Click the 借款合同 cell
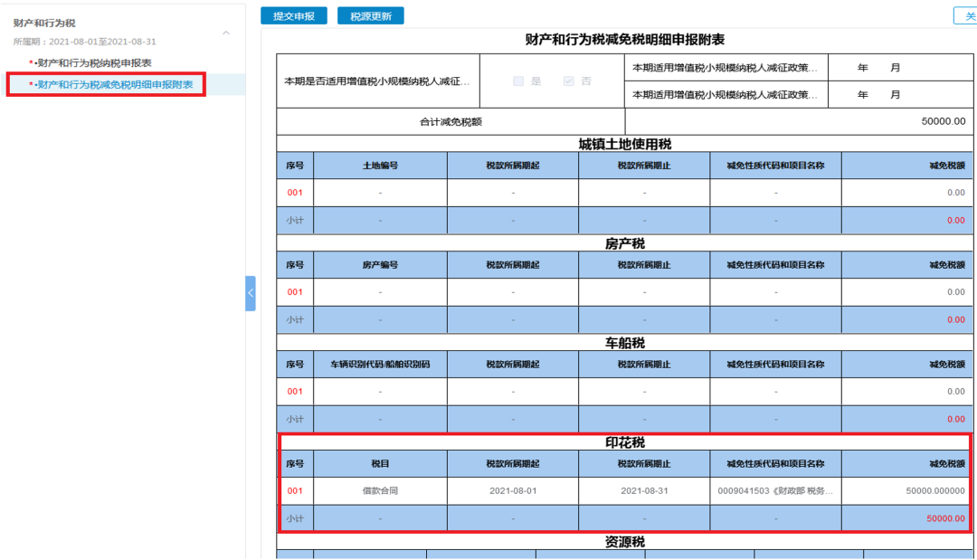Viewport: 977px width, 560px height. tap(380, 491)
